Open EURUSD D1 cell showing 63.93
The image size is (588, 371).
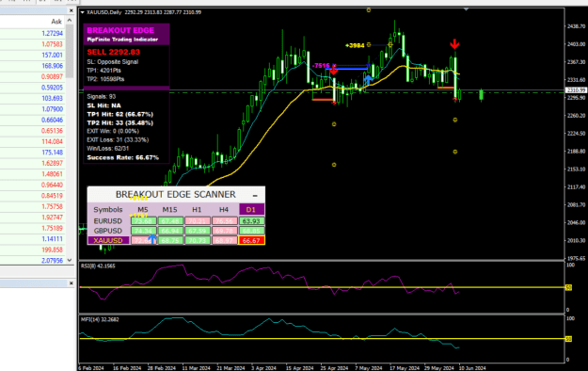(251, 221)
